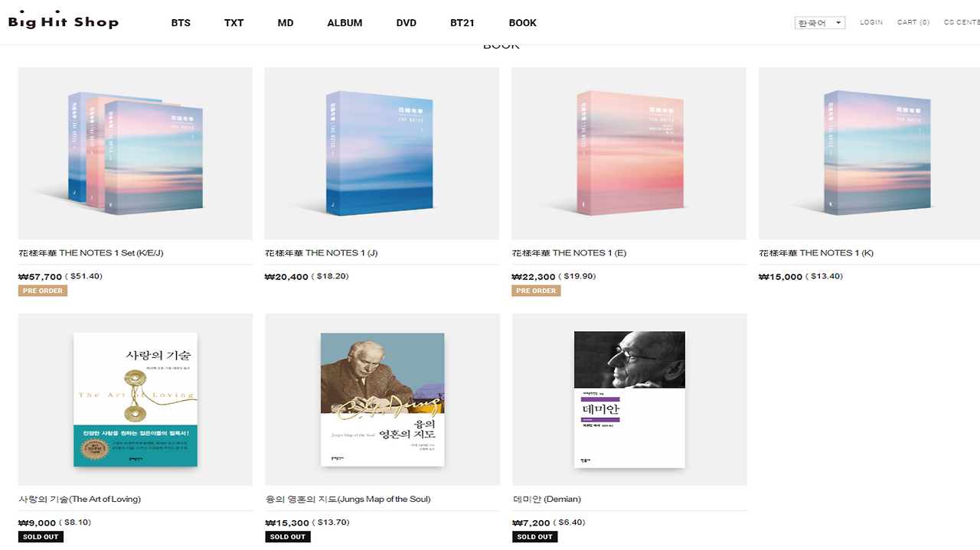Click PRE ORDER badge under the Set product
The width and height of the screenshot is (980, 550).
coord(43,291)
